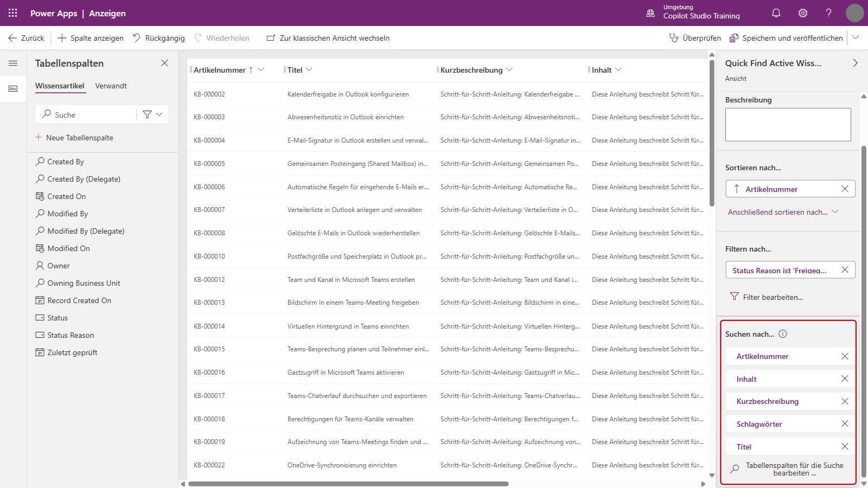Switch to the Verwandt tab
Image resolution: width=868 pixels, height=488 pixels.
click(111, 86)
